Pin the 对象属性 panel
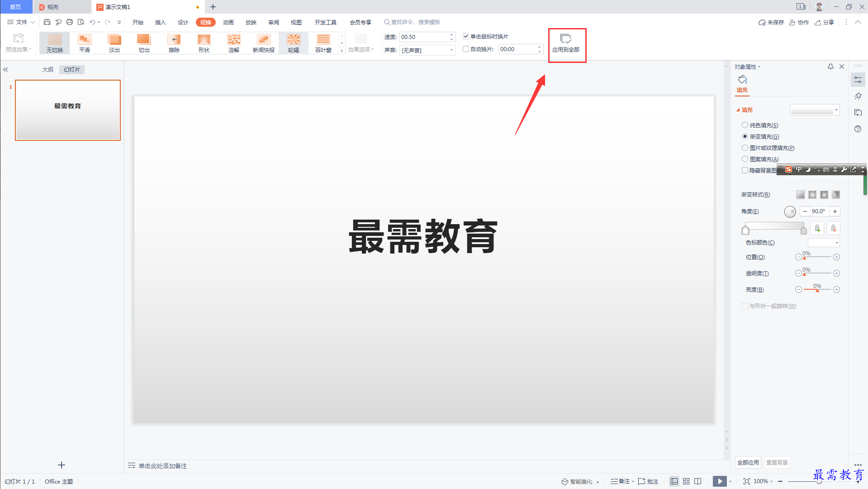This screenshot has width=868, height=489. pos(830,67)
